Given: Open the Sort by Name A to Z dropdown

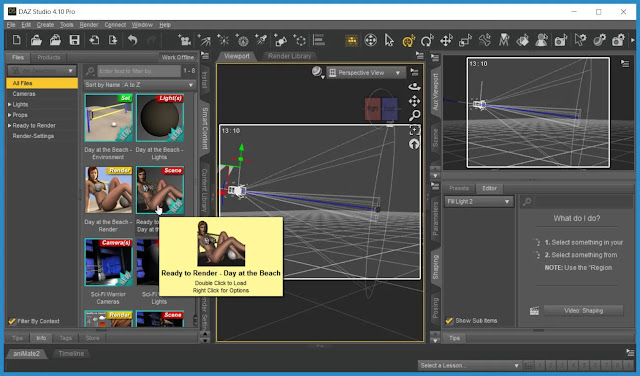Looking at the screenshot, I should click(139, 85).
